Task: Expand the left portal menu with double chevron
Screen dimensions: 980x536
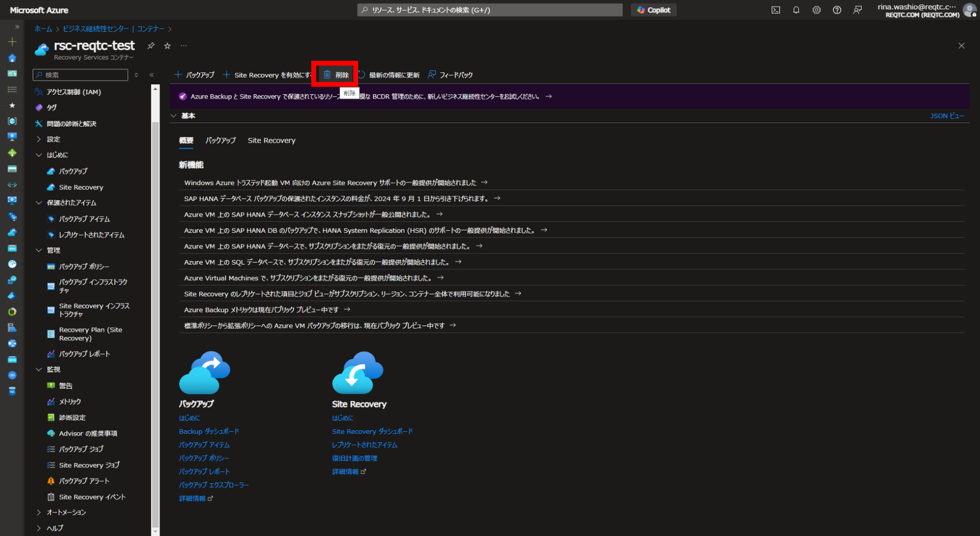Action: [17, 27]
